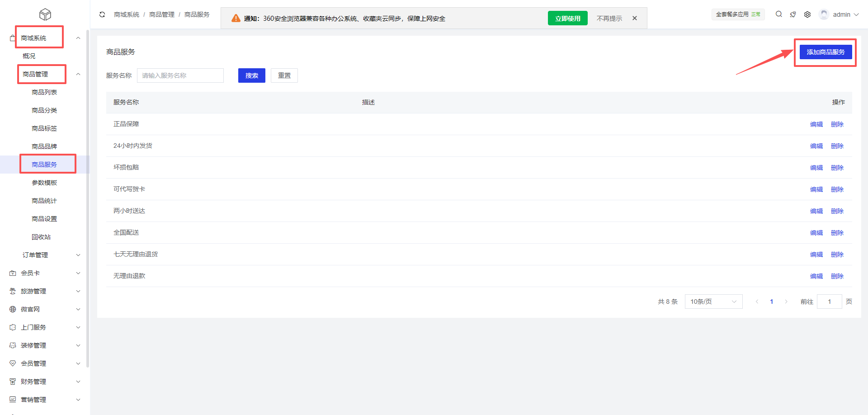Open the 10条/页 page size dropdown

pos(713,302)
